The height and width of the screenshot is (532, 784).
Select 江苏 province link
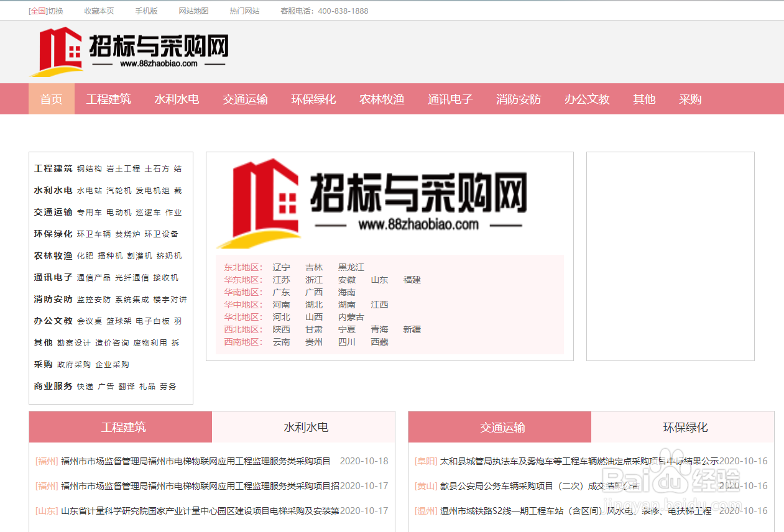point(281,280)
